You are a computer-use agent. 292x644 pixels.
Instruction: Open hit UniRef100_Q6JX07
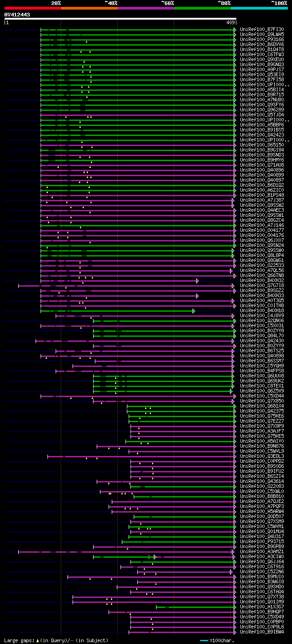coord(262,240)
